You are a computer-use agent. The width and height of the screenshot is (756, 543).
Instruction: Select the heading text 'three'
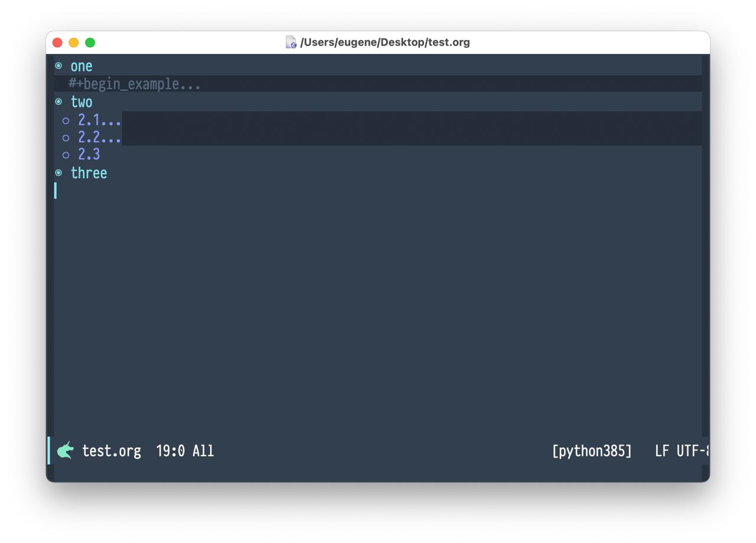(x=89, y=172)
